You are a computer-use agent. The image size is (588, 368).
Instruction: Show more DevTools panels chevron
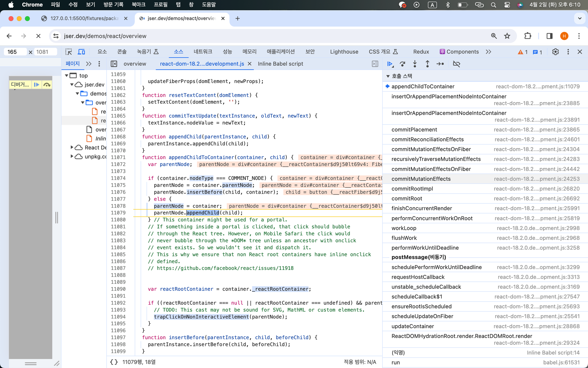[x=488, y=52]
